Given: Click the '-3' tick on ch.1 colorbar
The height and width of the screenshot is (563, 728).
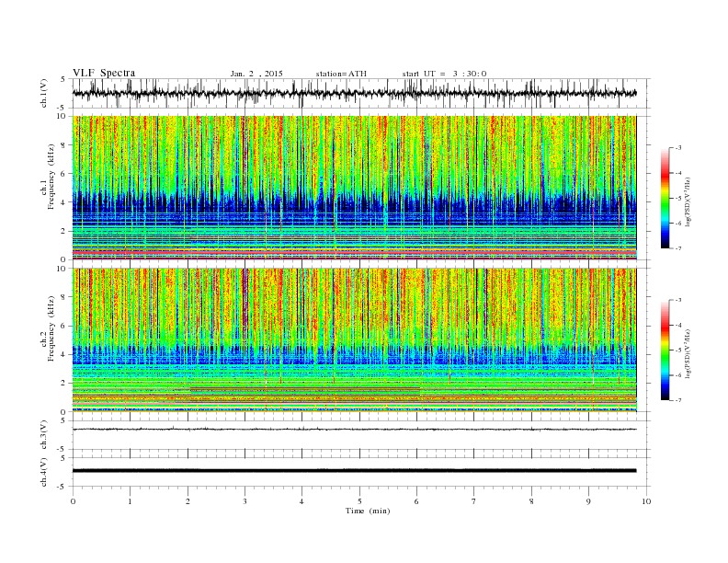Looking at the screenshot, I should (677, 148).
